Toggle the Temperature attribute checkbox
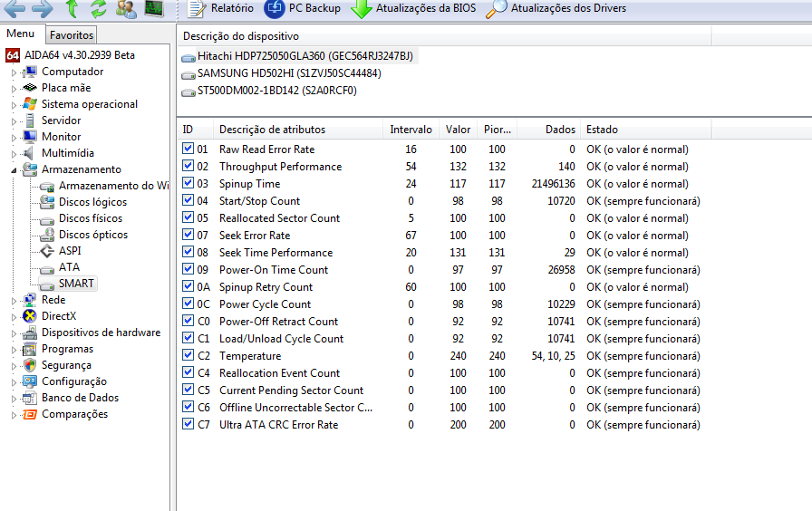Viewport: 812px width, 511px height. 188,355
